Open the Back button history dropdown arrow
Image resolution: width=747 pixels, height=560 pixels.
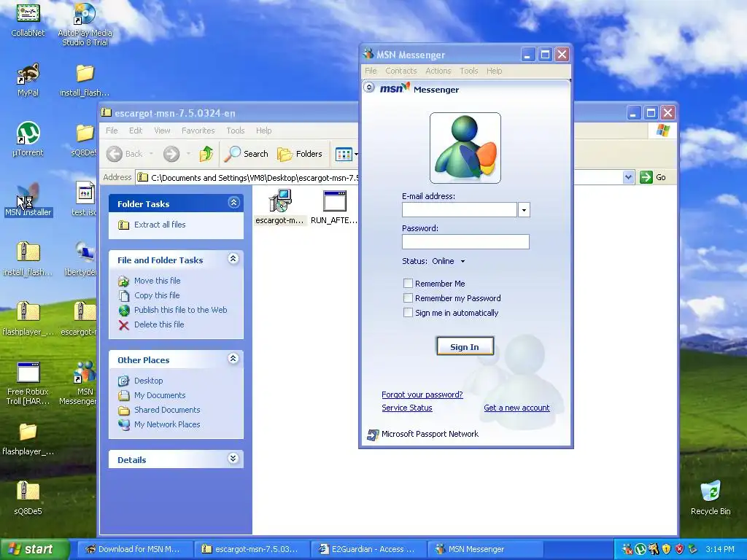click(152, 154)
